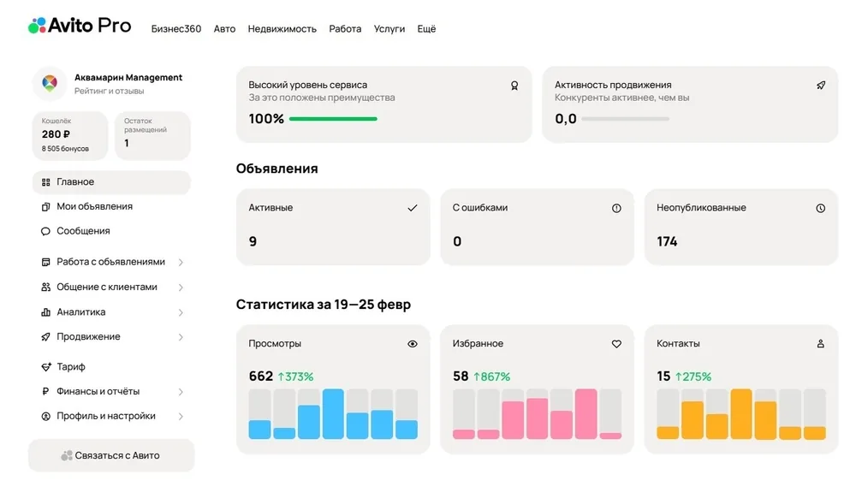Click the grey Активность продвижения progress bar
This screenshot has width=856, height=504.
pyautogui.click(x=626, y=119)
